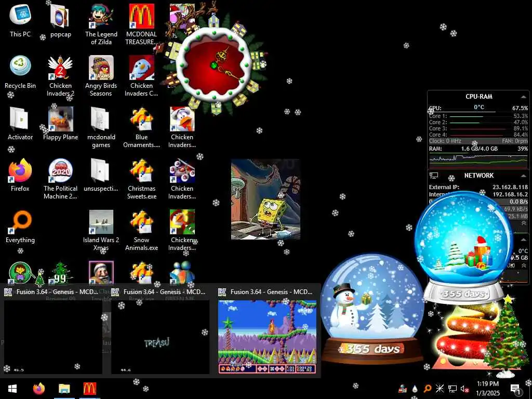
Task: Select the Angry Birds Seasons icon
Action: tap(101, 76)
